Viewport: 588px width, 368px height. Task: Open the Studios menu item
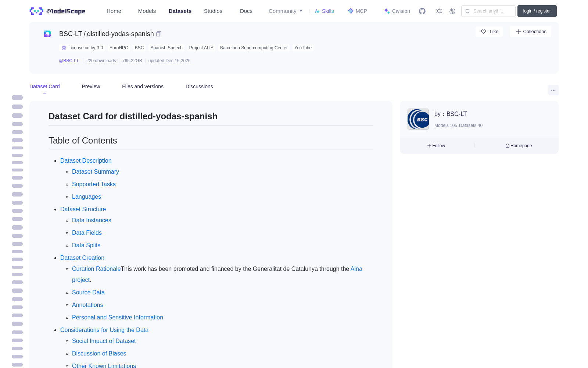[213, 11]
